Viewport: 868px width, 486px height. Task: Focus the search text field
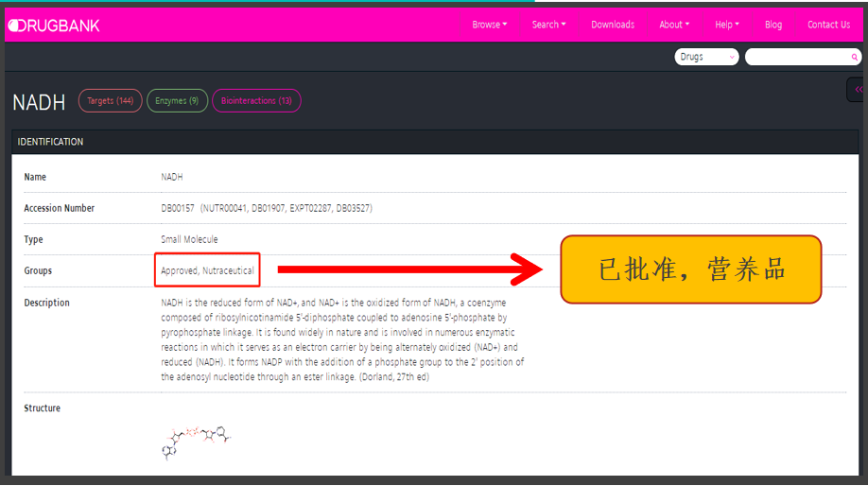(797, 58)
